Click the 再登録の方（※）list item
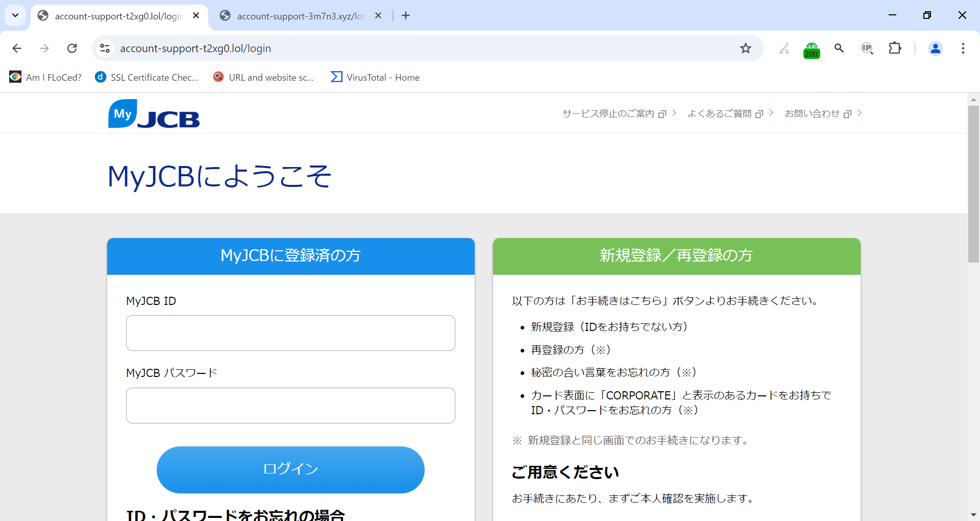The width and height of the screenshot is (980, 521). (x=571, y=350)
